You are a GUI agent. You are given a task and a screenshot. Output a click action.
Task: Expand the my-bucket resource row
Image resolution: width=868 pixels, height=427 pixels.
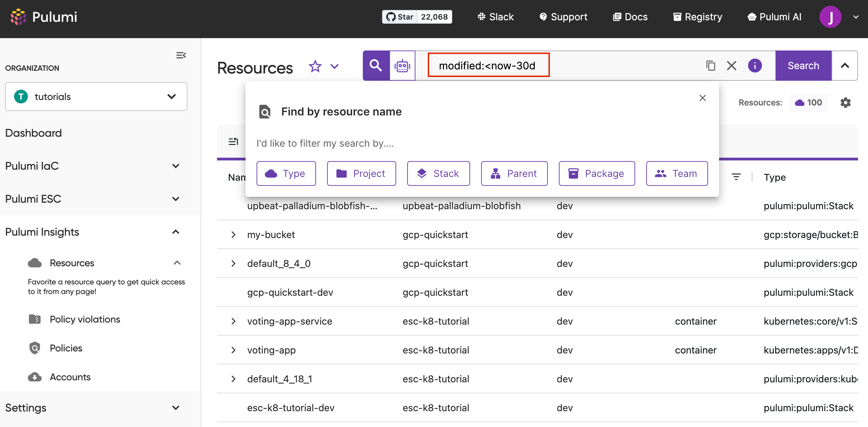point(234,235)
